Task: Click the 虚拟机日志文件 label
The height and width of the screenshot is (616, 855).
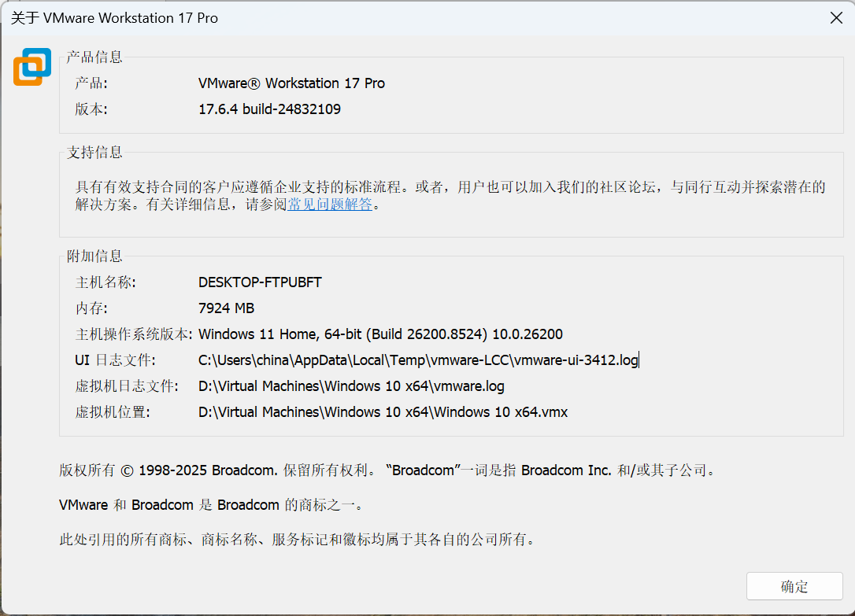Action: pyautogui.click(x=127, y=386)
